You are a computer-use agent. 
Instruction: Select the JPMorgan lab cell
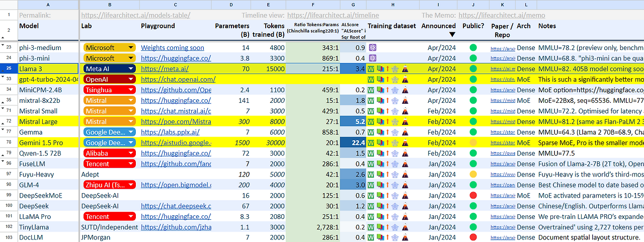tap(109, 237)
